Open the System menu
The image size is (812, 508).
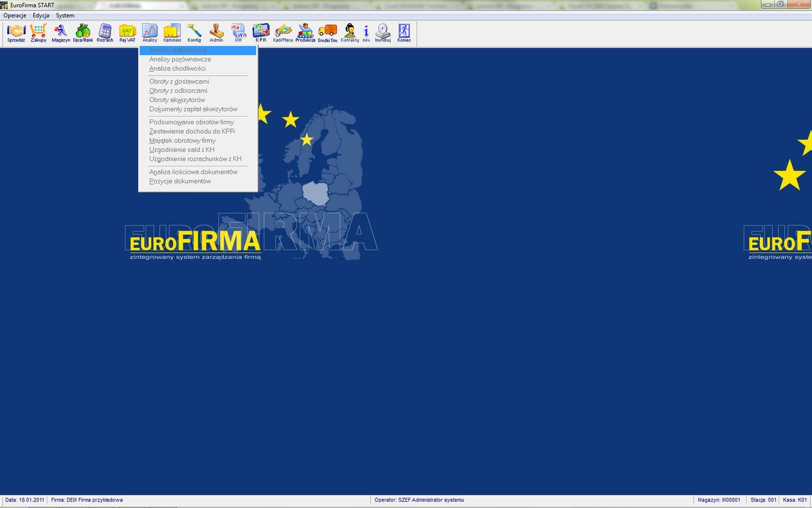pos(65,15)
